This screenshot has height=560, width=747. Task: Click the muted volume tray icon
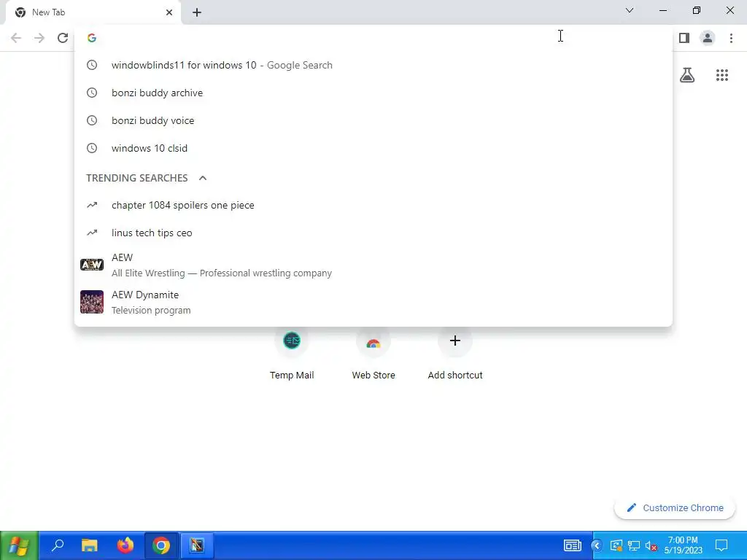[x=651, y=545]
